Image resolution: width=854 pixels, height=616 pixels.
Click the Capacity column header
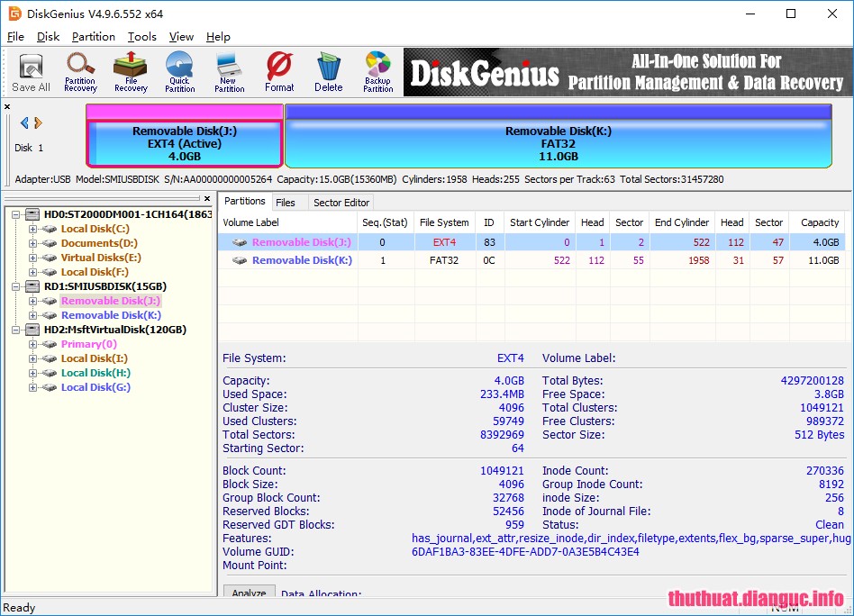(x=819, y=222)
